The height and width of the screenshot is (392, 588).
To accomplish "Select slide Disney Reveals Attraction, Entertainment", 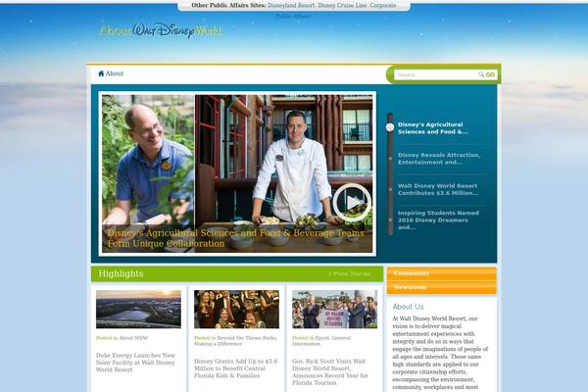I will tap(439, 159).
